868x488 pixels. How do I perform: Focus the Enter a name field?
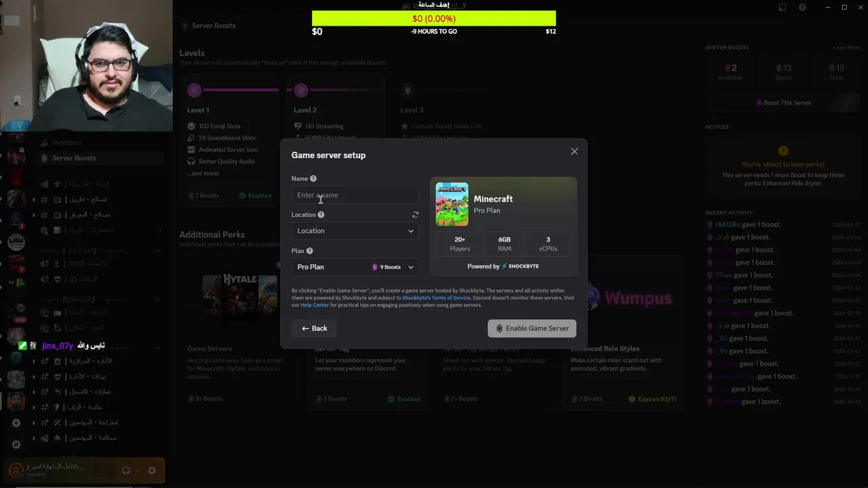[355, 195]
